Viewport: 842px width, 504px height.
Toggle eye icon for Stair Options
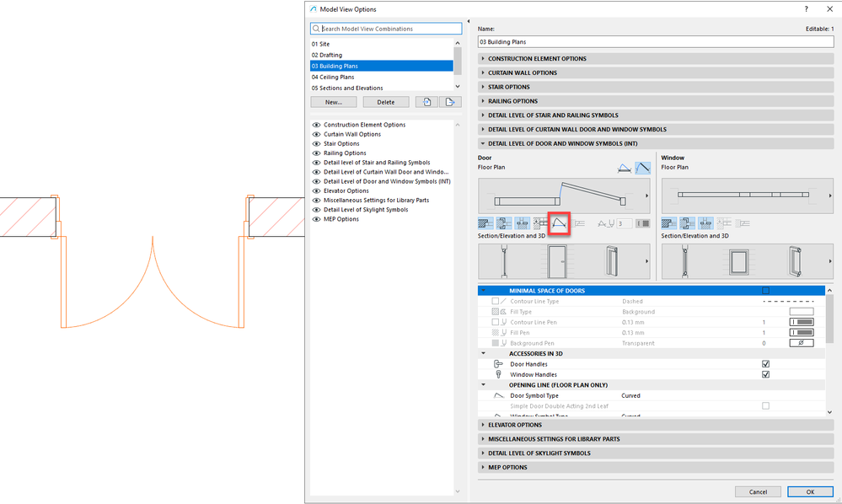316,144
